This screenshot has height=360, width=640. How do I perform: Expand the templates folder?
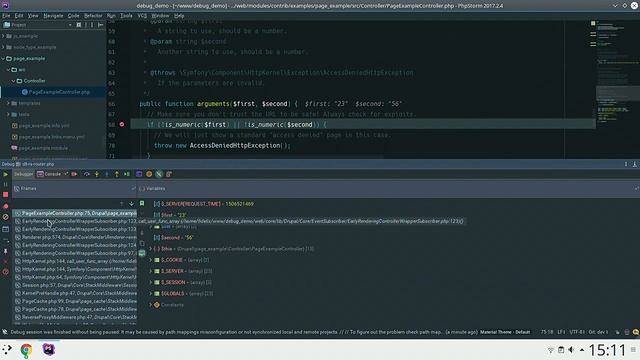click(x=8, y=103)
